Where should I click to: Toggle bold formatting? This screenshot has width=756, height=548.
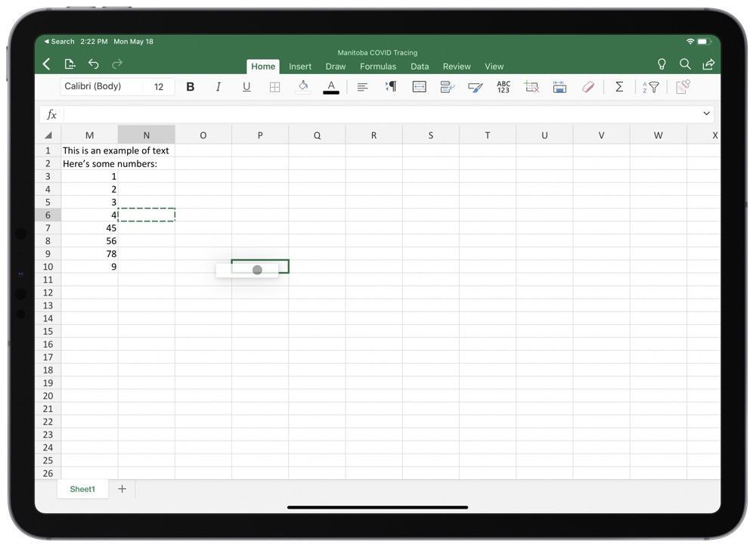191,87
